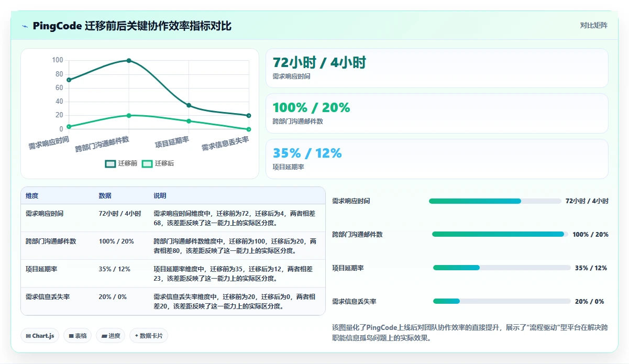The width and height of the screenshot is (629, 364).
Task: Click the 进度 chip icon
Action: [104, 336]
